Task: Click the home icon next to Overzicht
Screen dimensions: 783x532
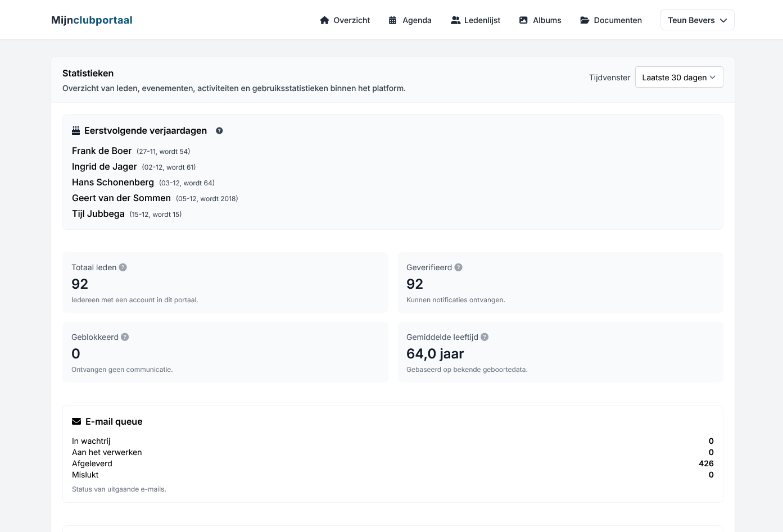Action: (324, 20)
